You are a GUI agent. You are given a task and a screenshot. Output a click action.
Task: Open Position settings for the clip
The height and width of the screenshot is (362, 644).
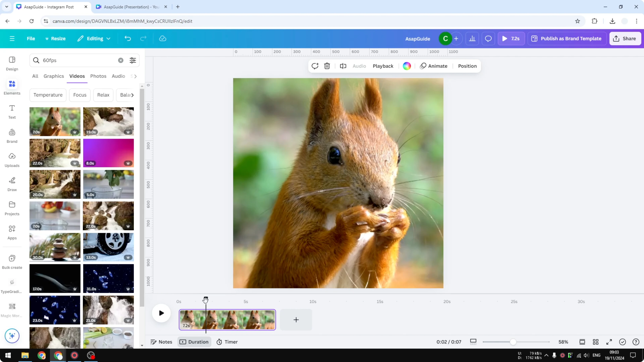(467, 66)
